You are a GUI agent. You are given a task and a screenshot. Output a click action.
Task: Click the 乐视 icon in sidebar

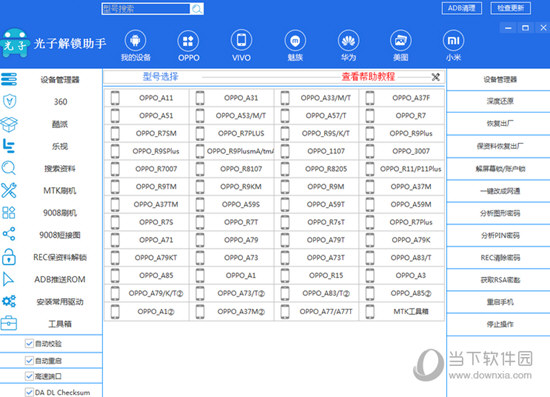pos(8,146)
